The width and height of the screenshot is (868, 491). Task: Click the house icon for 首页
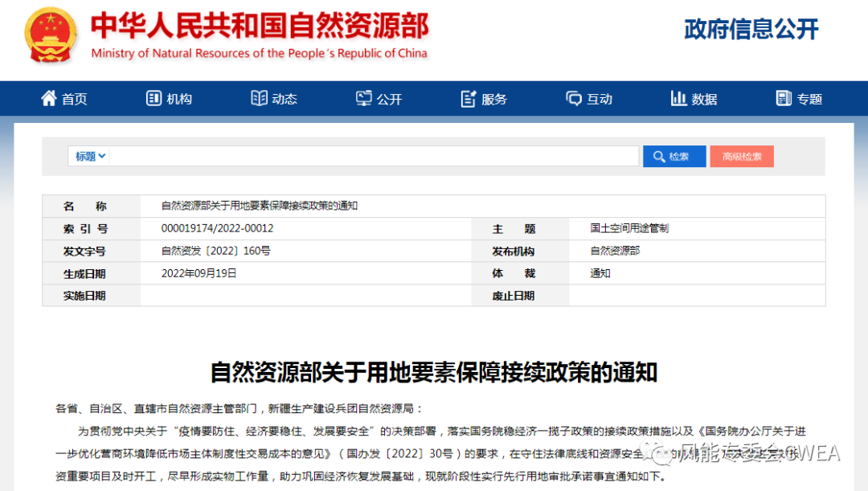49,98
